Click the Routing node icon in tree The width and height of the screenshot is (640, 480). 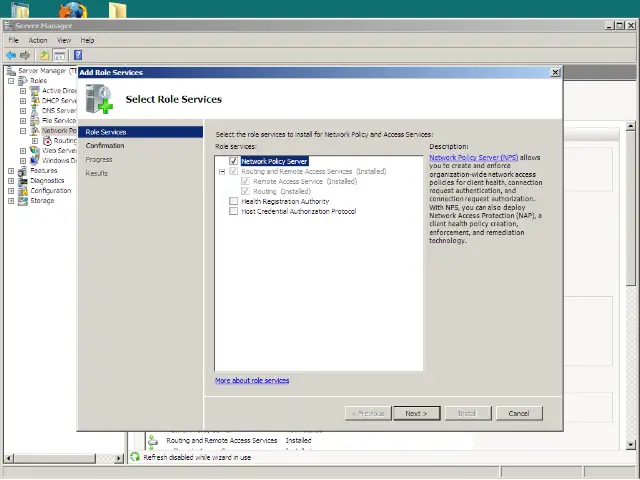point(47,141)
